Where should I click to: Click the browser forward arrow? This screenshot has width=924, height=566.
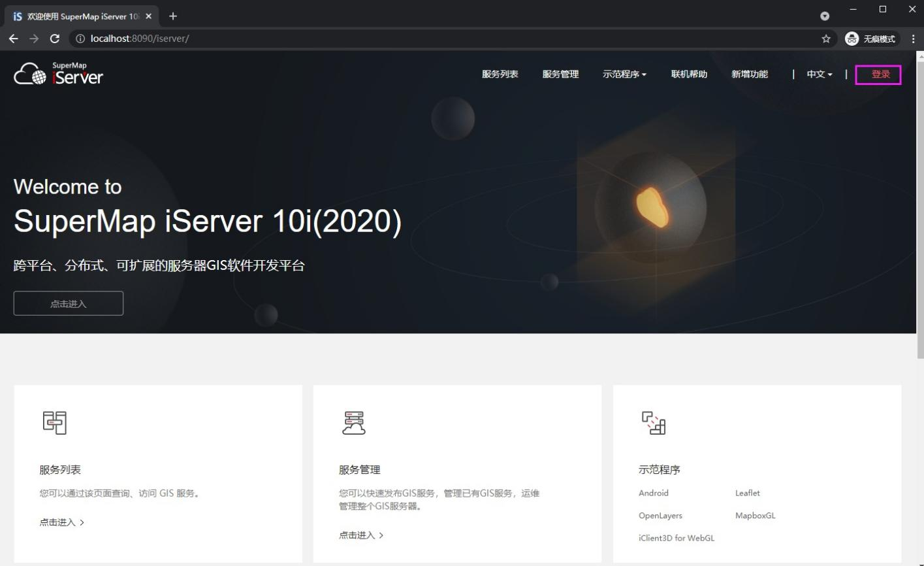34,39
